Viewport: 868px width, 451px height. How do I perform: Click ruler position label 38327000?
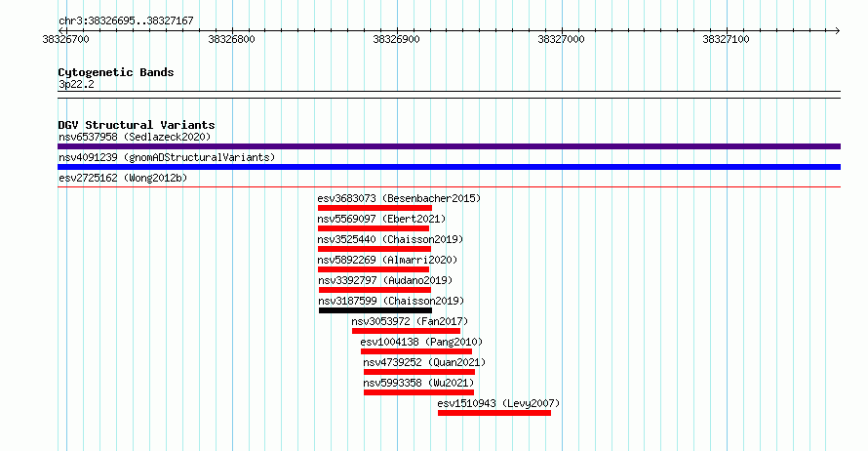562,39
